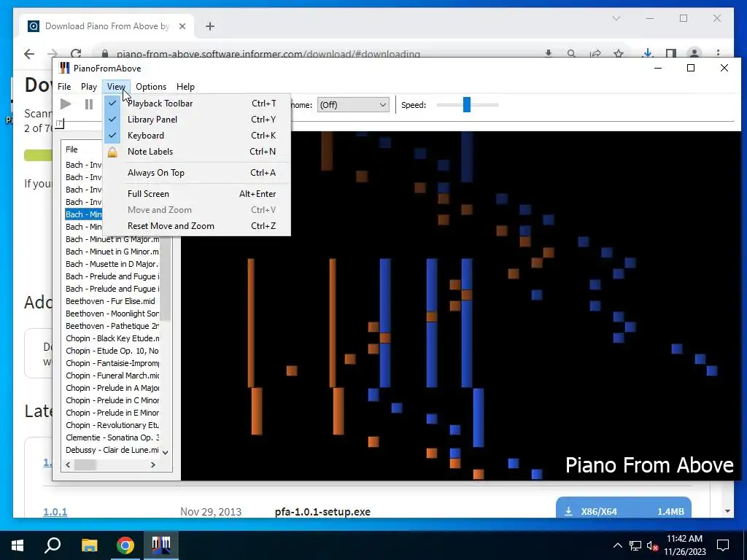Select Chopin - Black Key Etude
This screenshot has width=747, height=560.
click(112, 338)
